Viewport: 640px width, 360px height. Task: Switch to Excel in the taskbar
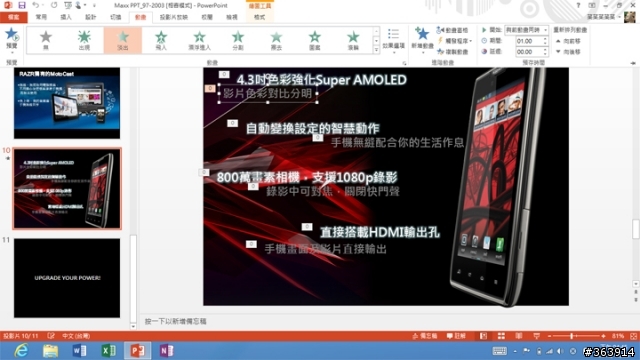point(109,351)
